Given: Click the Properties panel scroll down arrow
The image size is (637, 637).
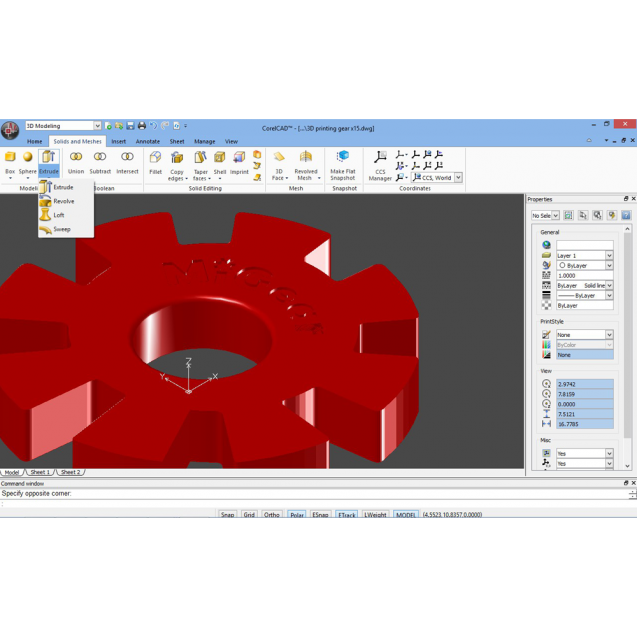Looking at the screenshot, I should click(628, 466).
